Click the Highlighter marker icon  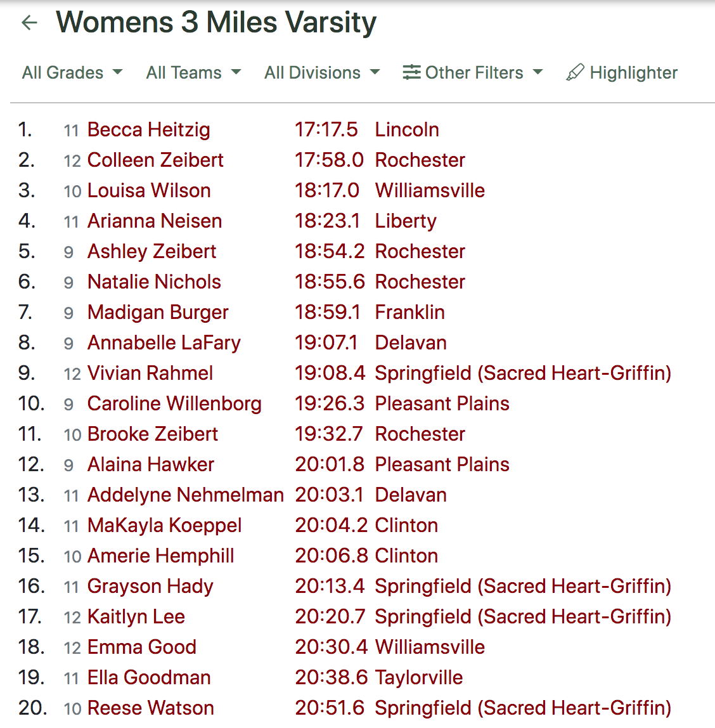[x=575, y=72]
